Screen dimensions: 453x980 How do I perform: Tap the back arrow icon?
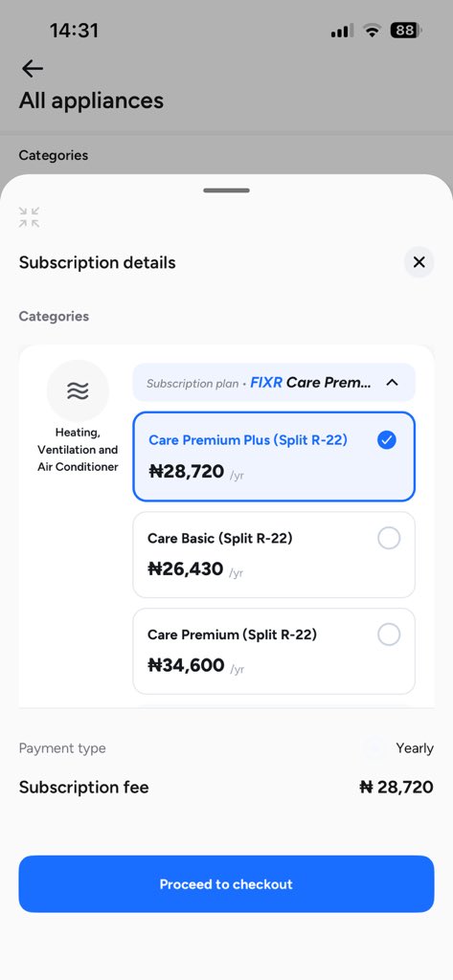pyautogui.click(x=32, y=69)
